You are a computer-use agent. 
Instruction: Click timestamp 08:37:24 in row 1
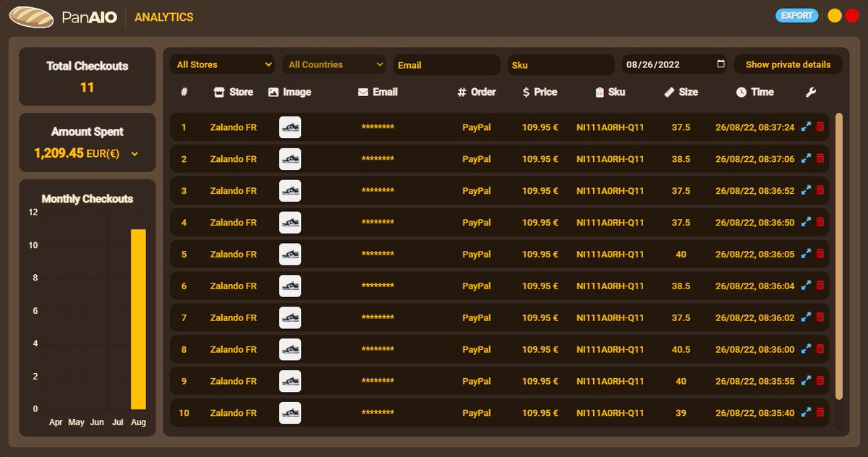[754, 127]
